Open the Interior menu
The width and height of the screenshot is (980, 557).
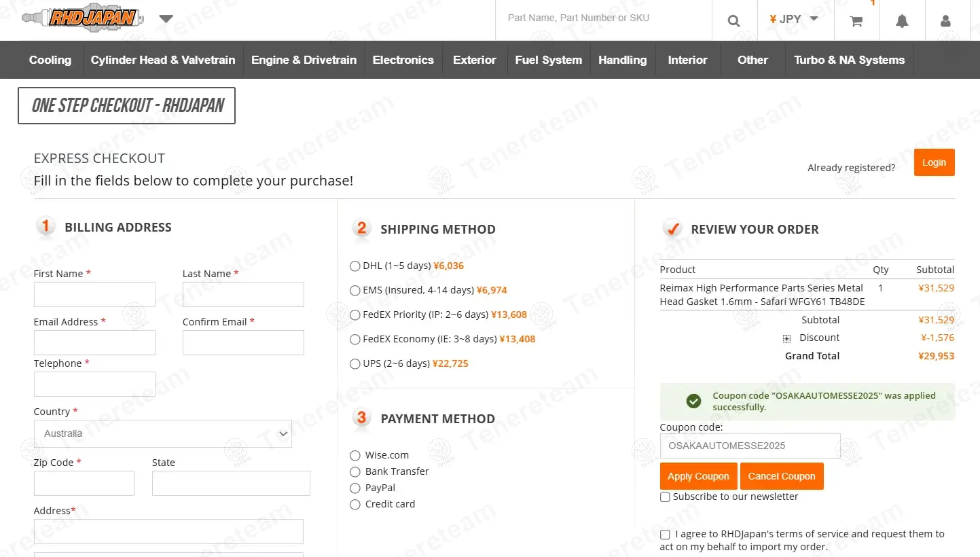688,60
